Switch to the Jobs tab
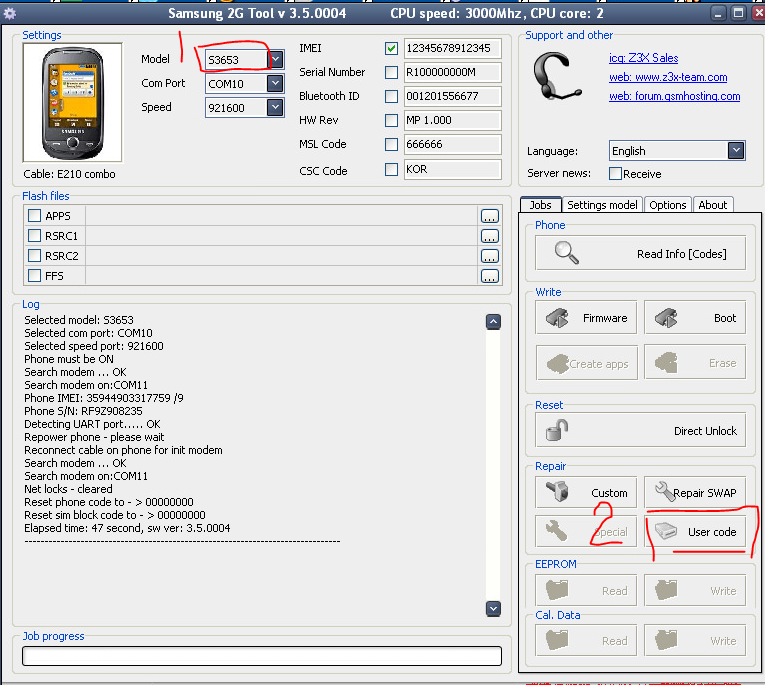 tap(541, 205)
